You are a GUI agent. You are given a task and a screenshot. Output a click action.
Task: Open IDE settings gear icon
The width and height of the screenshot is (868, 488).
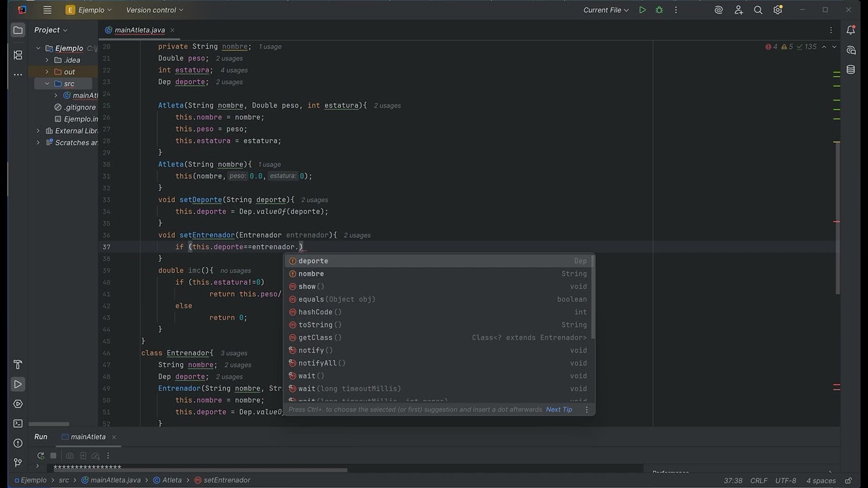(778, 10)
